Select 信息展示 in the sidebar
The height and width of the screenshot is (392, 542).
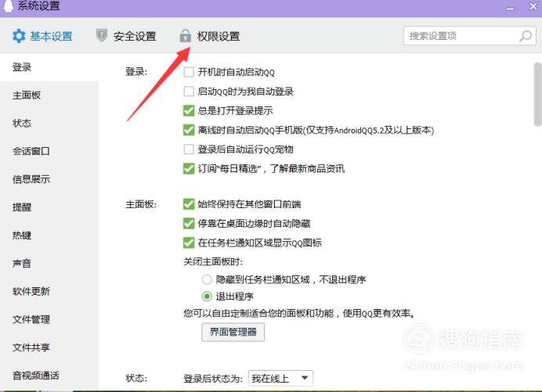pos(49,179)
